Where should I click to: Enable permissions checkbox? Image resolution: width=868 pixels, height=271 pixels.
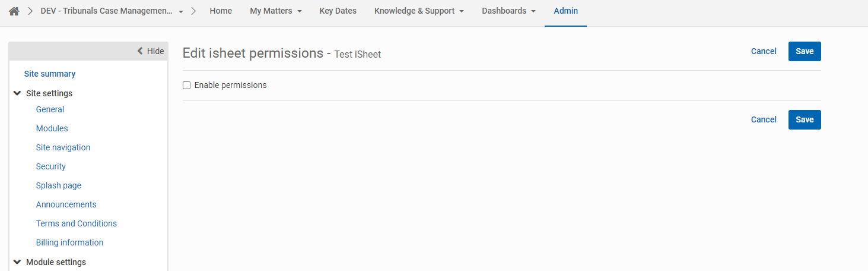(187, 86)
